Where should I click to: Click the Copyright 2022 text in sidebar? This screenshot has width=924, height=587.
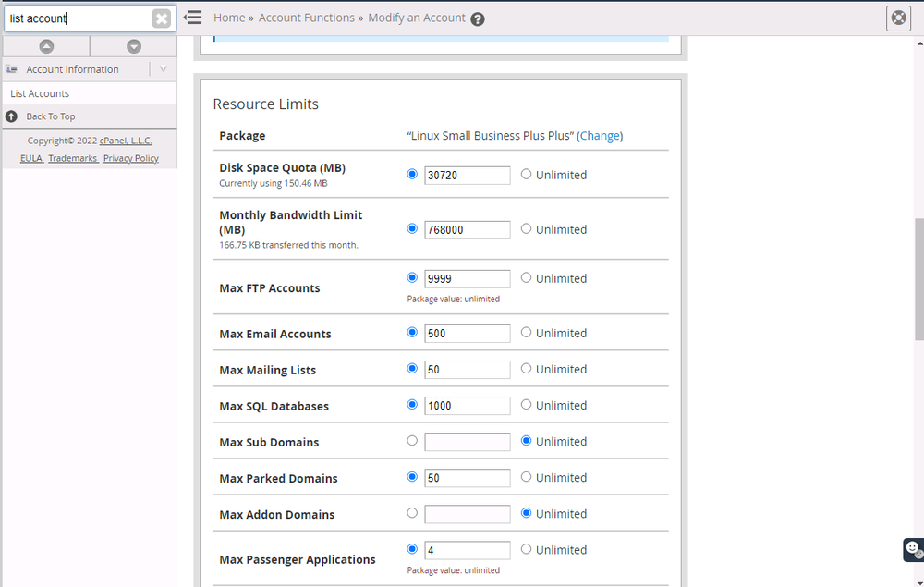pyautogui.click(x=63, y=141)
